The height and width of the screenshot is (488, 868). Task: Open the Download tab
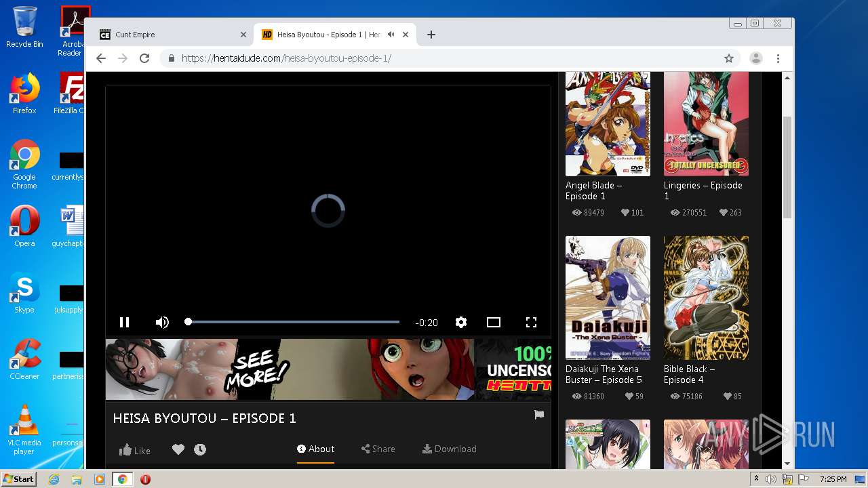[449, 449]
